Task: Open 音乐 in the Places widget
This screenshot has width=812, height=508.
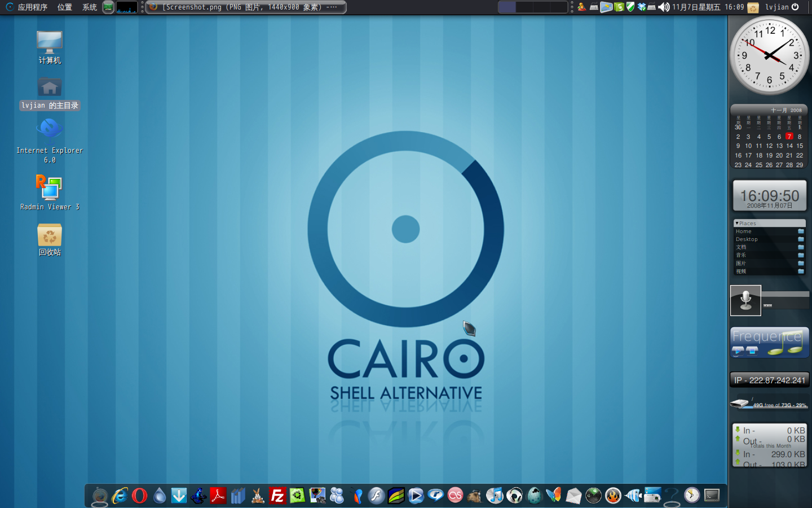Action: click(x=770, y=255)
